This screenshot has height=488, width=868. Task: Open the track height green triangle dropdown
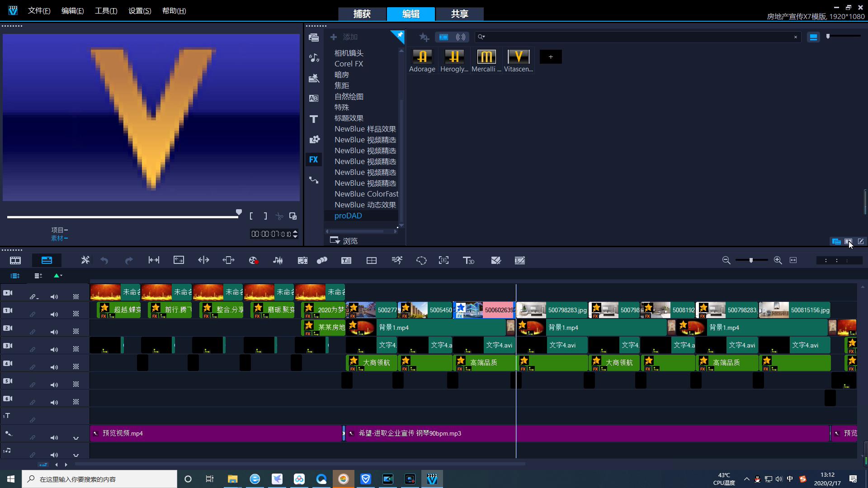click(x=58, y=276)
